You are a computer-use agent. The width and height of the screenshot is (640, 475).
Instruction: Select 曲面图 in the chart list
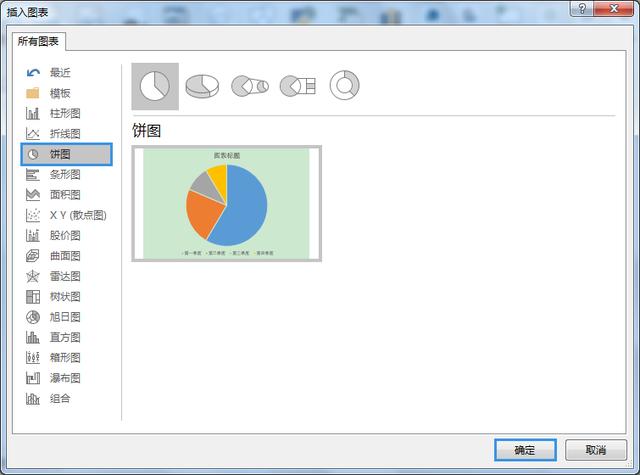coord(65,256)
